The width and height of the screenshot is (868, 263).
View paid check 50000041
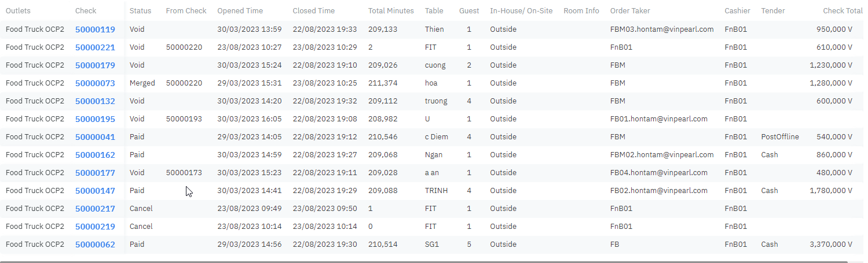(x=95, y=137)
